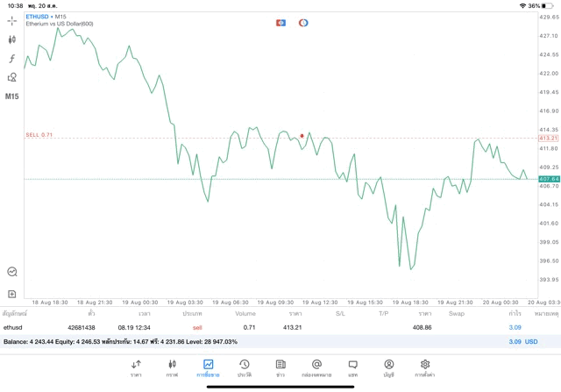Open the ประวัติ (History) tab
561x392 pixels.
(245, 367)
